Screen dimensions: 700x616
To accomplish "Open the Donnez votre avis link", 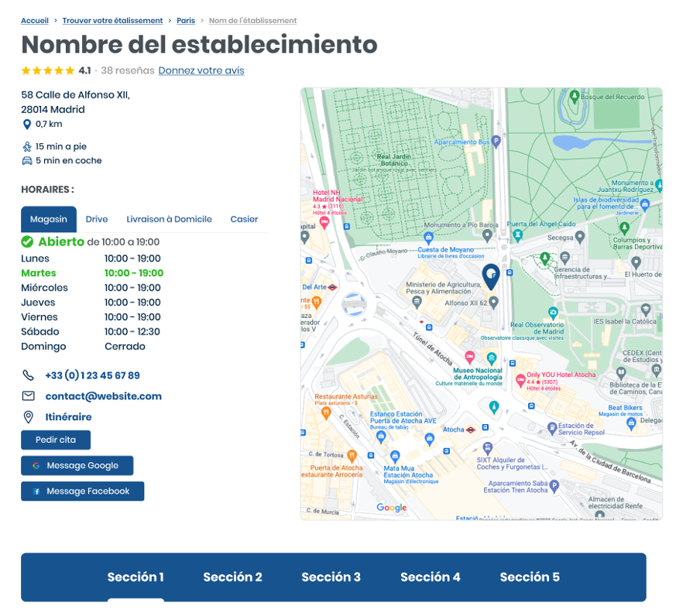I will [201, 70].
